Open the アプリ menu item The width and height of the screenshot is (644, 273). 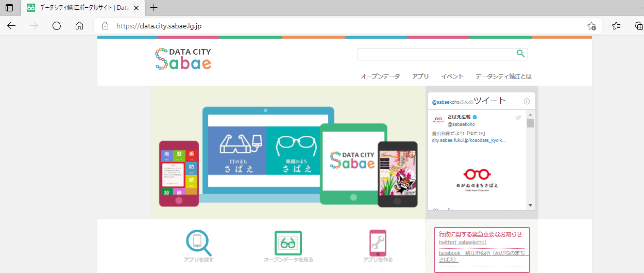pos(420,76)
